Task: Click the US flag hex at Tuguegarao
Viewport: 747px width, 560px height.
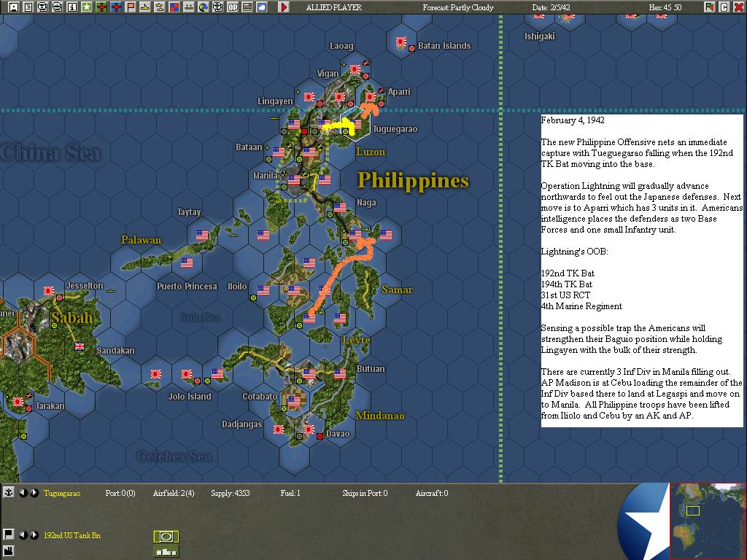Action: 355,124
